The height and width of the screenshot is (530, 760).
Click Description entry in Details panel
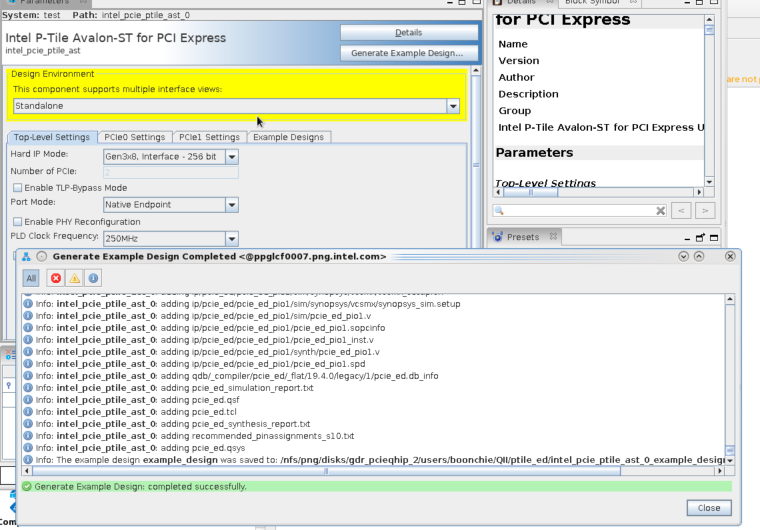pyautogui.click(x=528, y=94)
